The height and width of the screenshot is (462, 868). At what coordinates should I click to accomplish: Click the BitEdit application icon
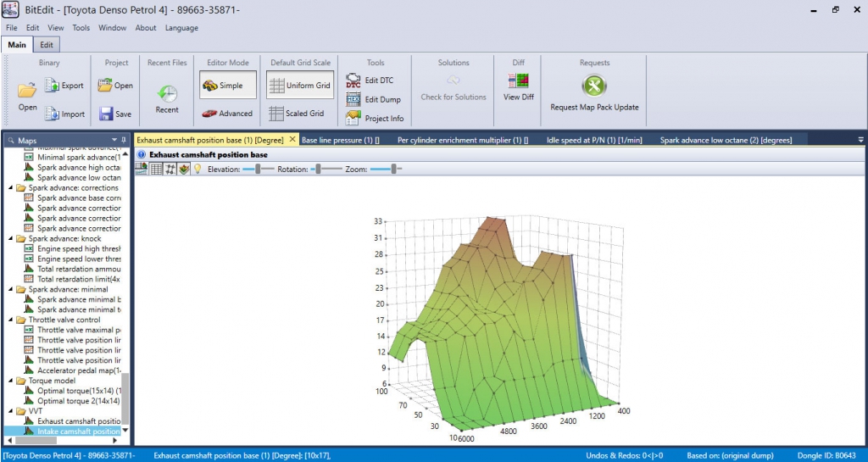point(10,10)
